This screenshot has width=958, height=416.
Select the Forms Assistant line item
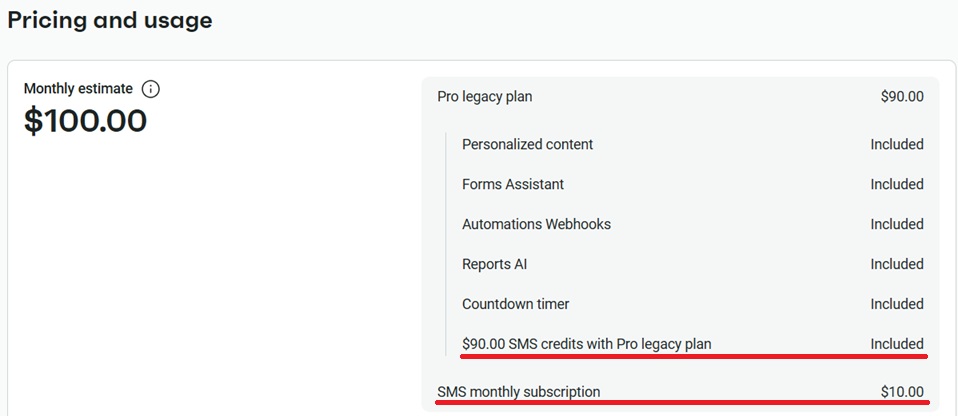point(513,184)
